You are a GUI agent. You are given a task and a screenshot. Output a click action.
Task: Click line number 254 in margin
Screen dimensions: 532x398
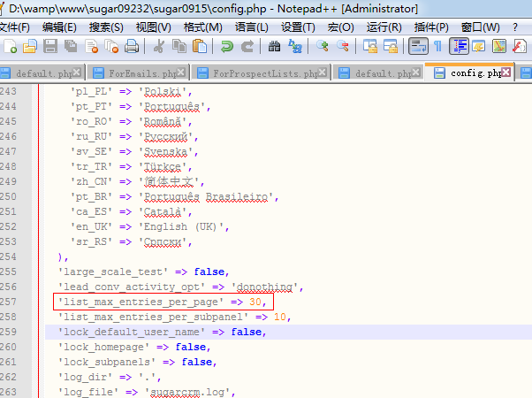pyautogui.click(x=8, y=256)
